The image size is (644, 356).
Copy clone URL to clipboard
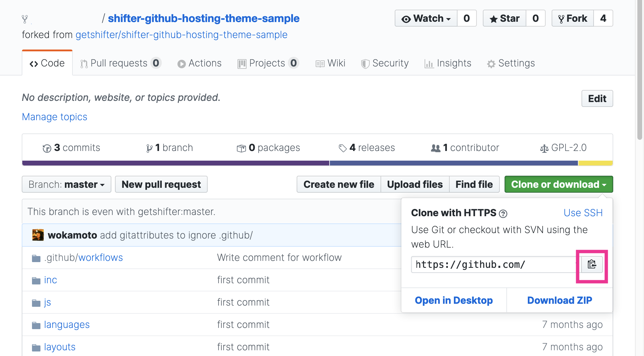click(592, 265)
